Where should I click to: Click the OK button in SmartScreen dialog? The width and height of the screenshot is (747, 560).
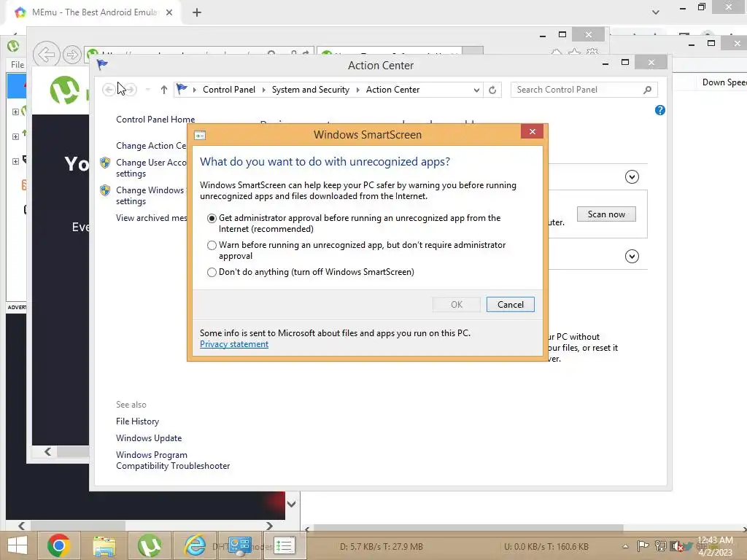[x=457, y=305]
